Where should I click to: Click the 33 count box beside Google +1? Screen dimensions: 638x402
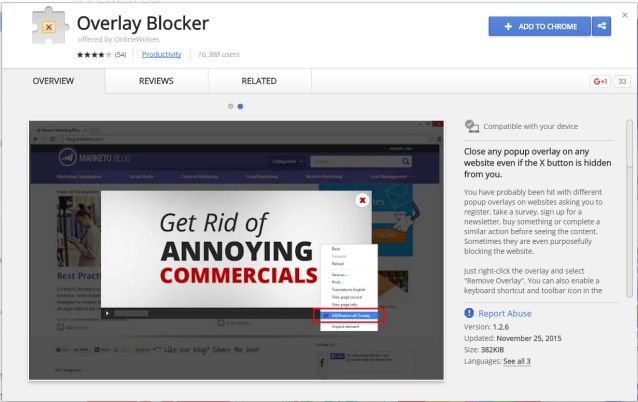point(622,81)
